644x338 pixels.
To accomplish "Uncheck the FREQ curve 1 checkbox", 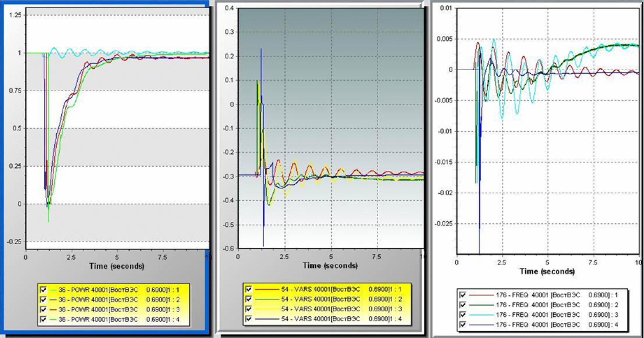I will pos(463,295).
